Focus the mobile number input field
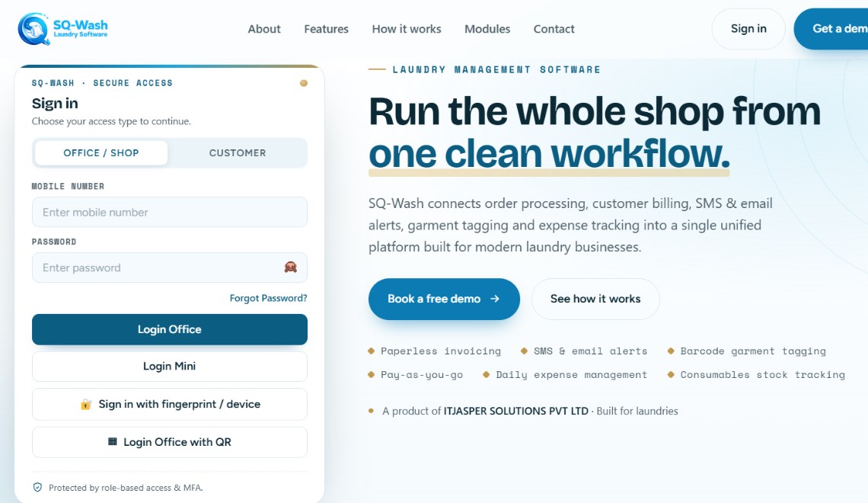Image resolution: width=868 pixels, height=503 pixels. tap(169, 212)
